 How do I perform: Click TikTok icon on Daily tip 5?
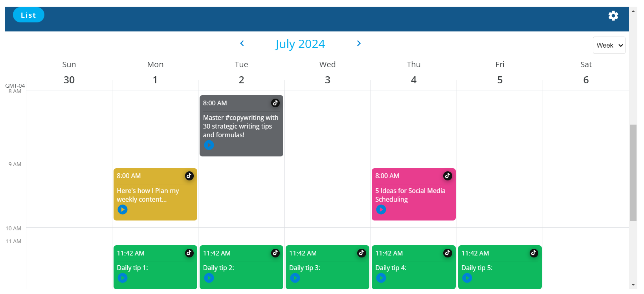(534, 253)
